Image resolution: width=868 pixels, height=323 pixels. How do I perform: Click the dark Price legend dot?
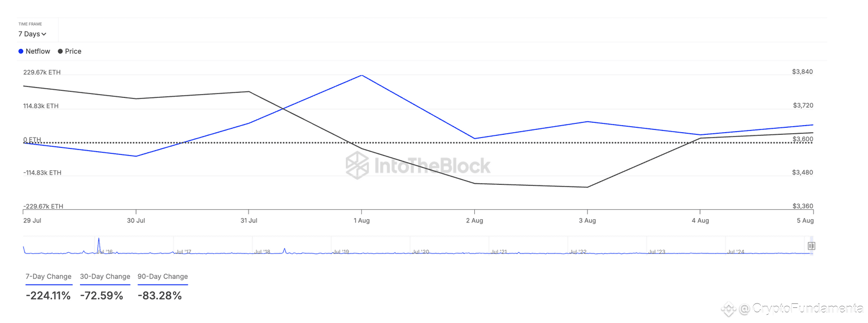pos(60,51)
